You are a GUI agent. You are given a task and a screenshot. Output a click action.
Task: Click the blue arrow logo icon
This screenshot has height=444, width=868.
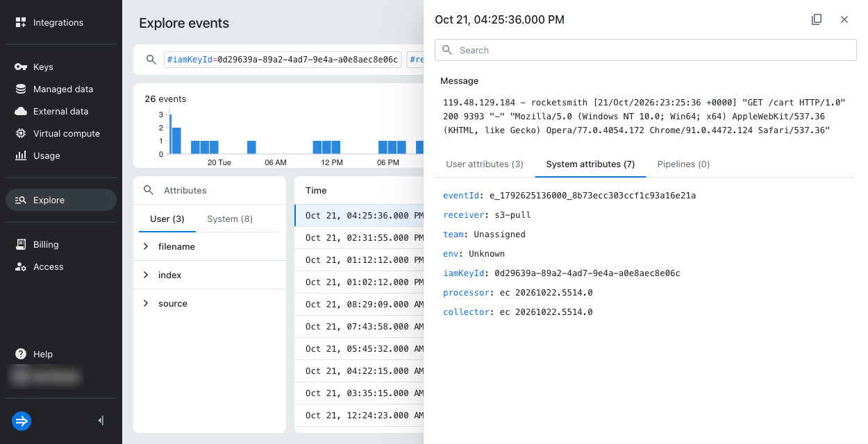(x=22, y=420)
